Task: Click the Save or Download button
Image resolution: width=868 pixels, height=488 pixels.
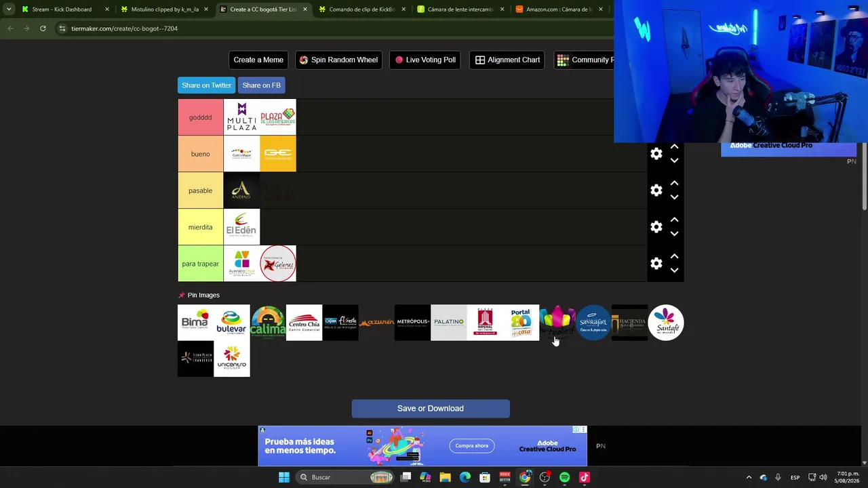Action: coord(431,409)
